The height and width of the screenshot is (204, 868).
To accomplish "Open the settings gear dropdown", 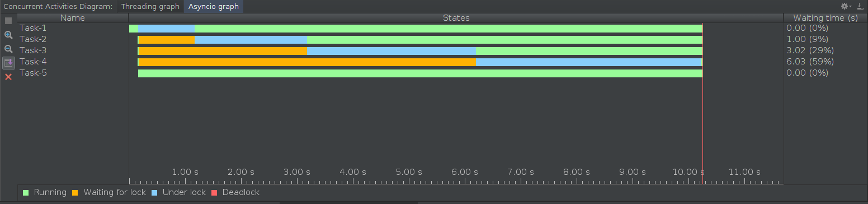I will [846, 7].
